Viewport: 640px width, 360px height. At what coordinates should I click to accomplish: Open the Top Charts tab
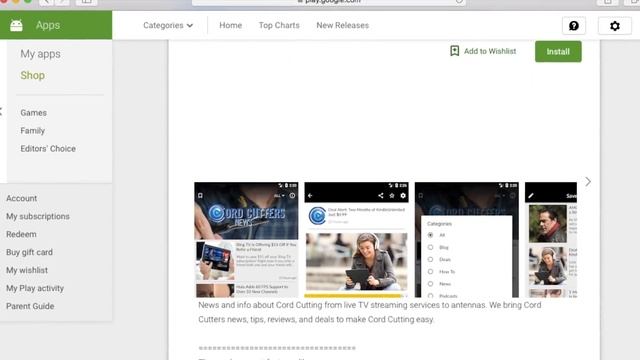coord(279,25)
